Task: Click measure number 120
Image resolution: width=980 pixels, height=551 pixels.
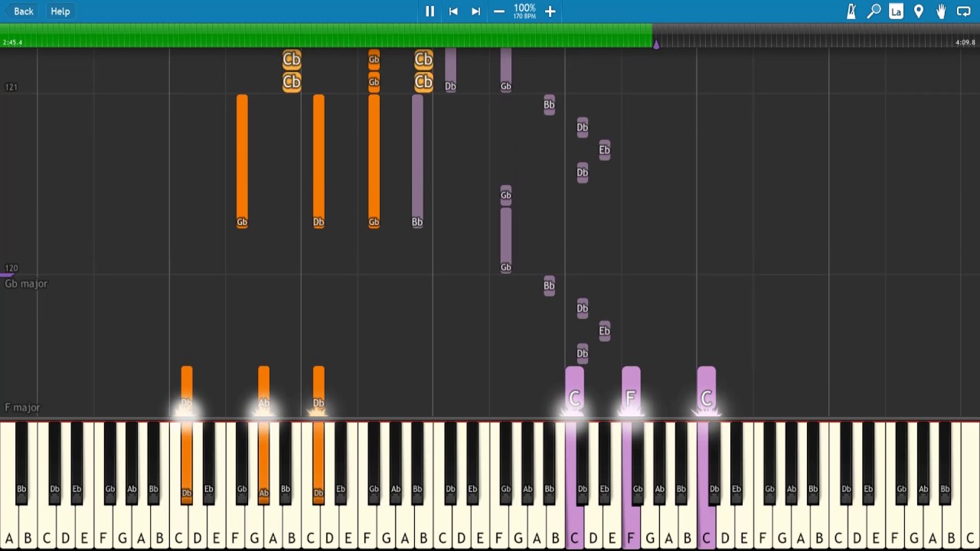Action: [x=11, y=269]
